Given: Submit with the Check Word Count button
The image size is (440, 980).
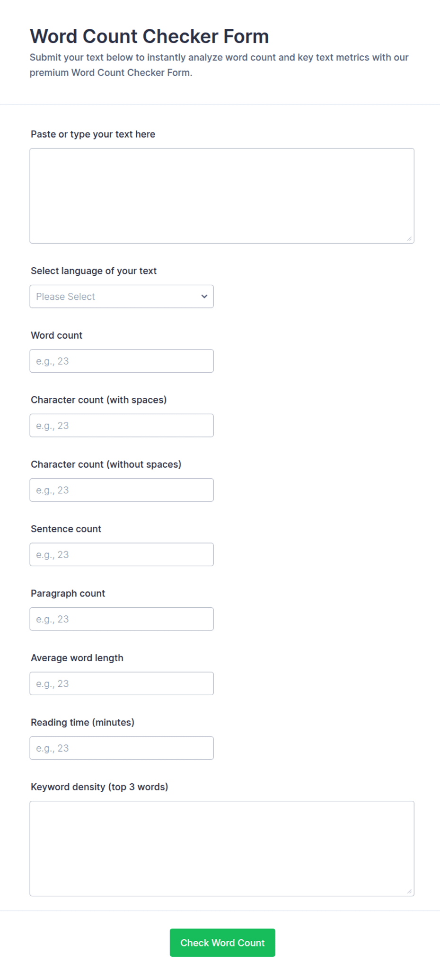Looking at the screenshot, I should pyautogui.click(x=222, y=943).
